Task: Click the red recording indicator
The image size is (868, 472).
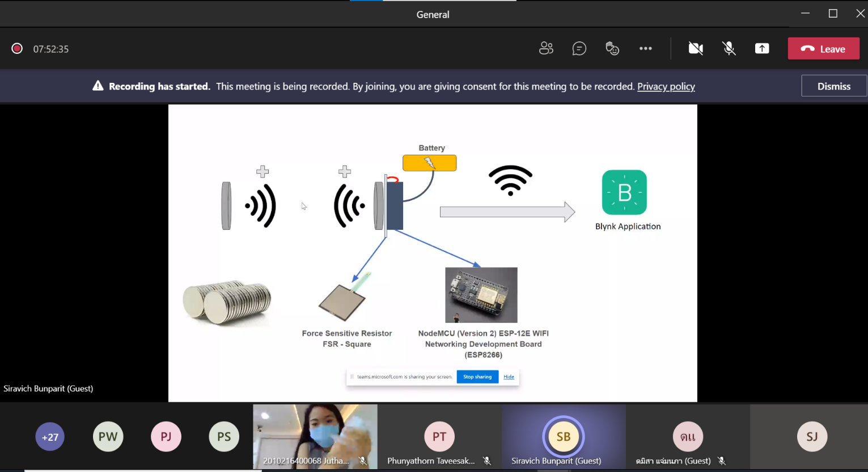Action: (17, 49)
